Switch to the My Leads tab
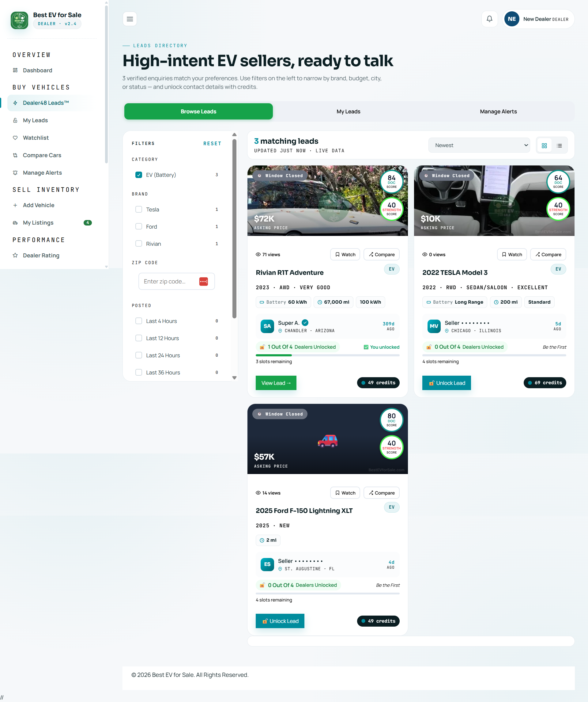The image size is (588, 702). (348, 111)
